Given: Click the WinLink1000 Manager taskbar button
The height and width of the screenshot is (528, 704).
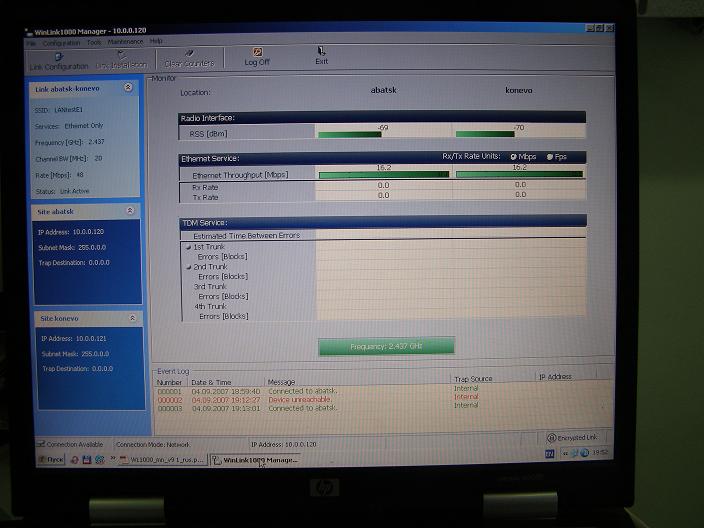Looking at the screenshot, I should [x=255, y=460].
